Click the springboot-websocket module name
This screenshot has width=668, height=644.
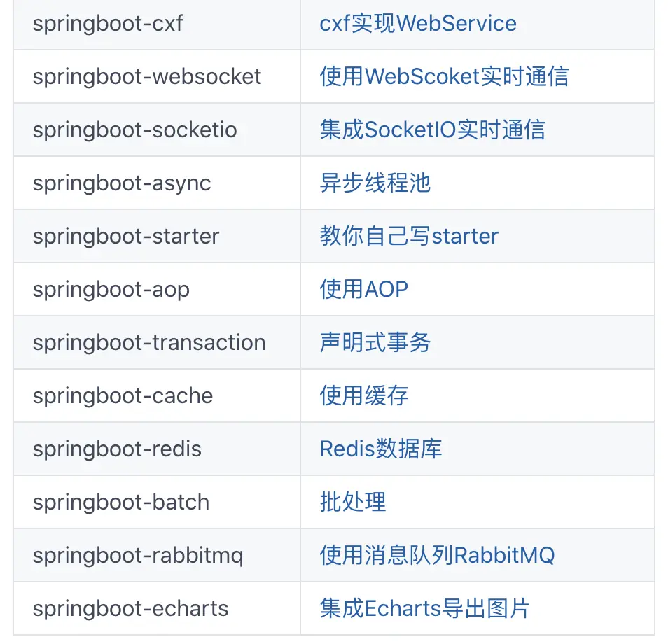coord(147,78)
